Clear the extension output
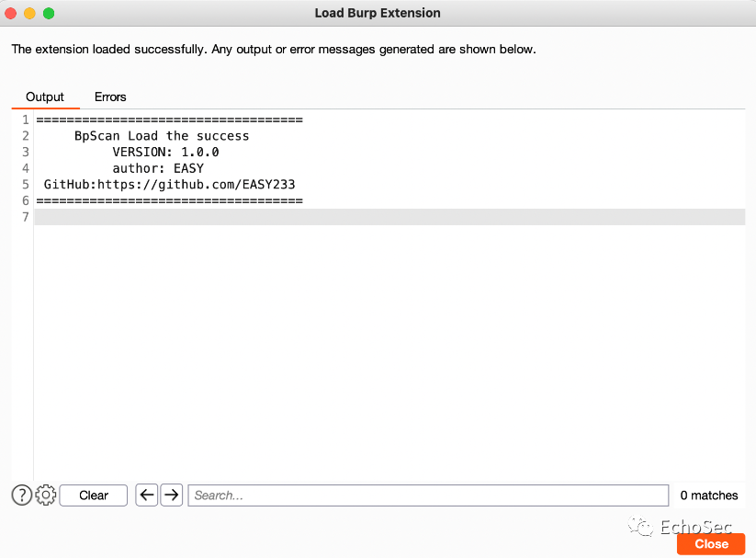756x558 pixels. click(94, 495)
